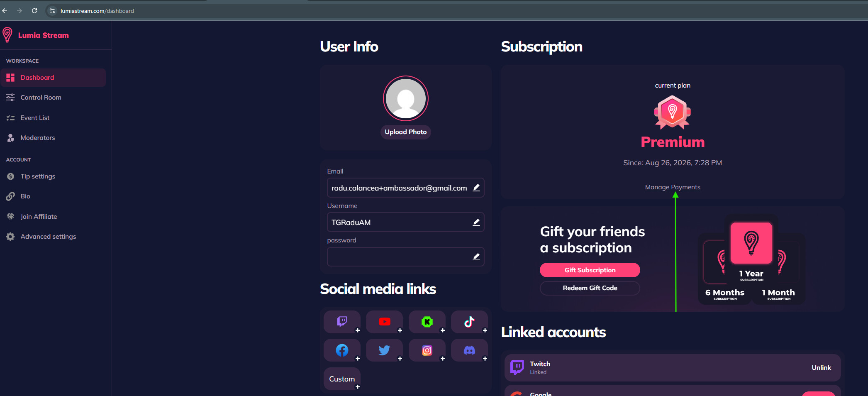Add a Facebook social media link
Viewport: 868px width, 396px height.
click(342, 350)
